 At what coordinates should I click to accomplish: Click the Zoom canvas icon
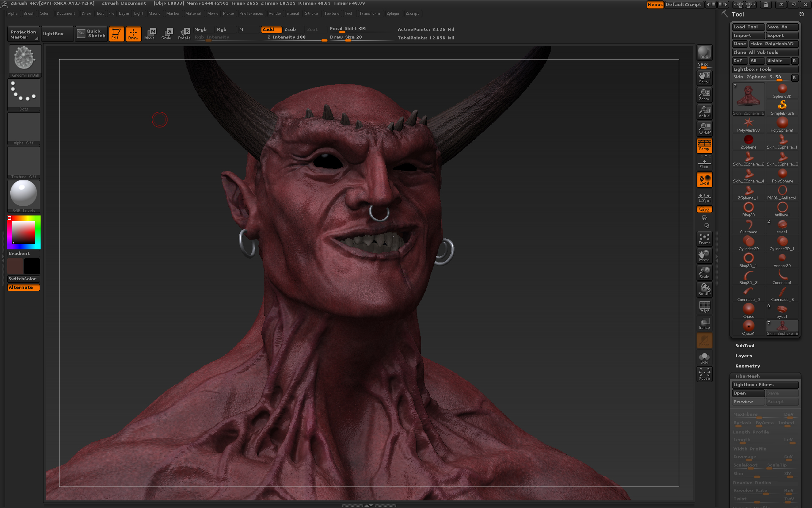click(704, 94)
